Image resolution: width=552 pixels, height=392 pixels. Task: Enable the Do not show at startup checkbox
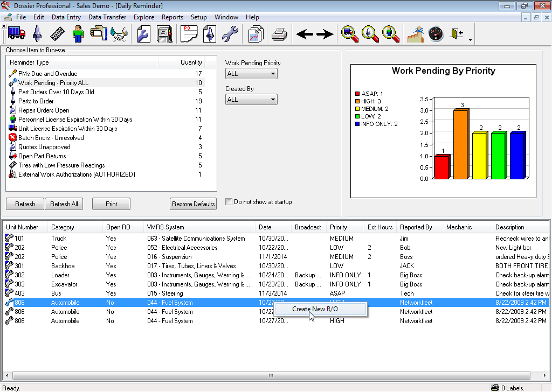pos(229,201)
